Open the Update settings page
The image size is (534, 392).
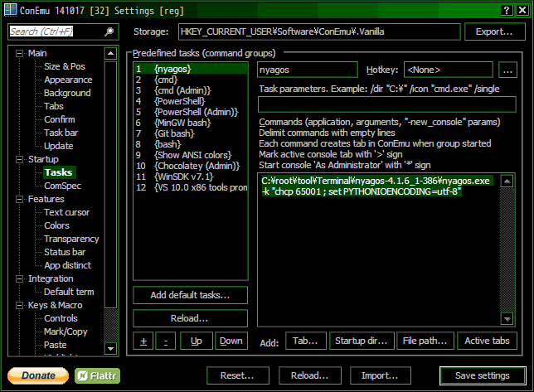tap(59, 146)
